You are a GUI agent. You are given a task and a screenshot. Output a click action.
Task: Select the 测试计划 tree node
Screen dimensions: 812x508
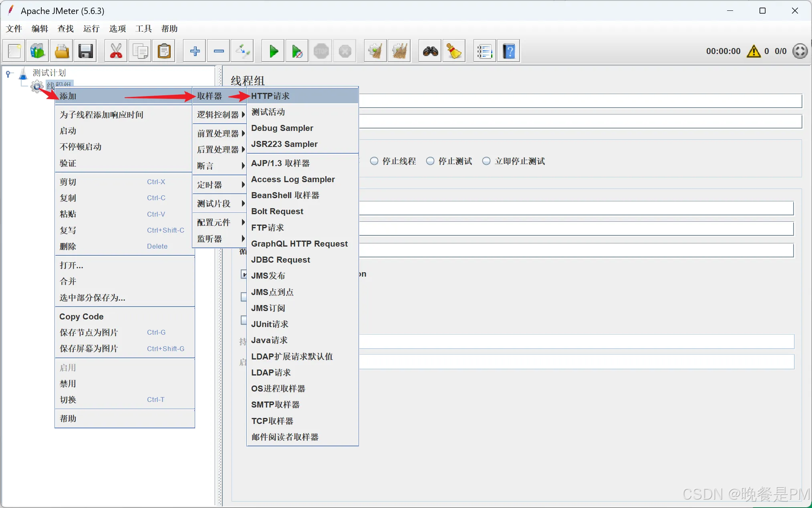[x=49, y=73]
